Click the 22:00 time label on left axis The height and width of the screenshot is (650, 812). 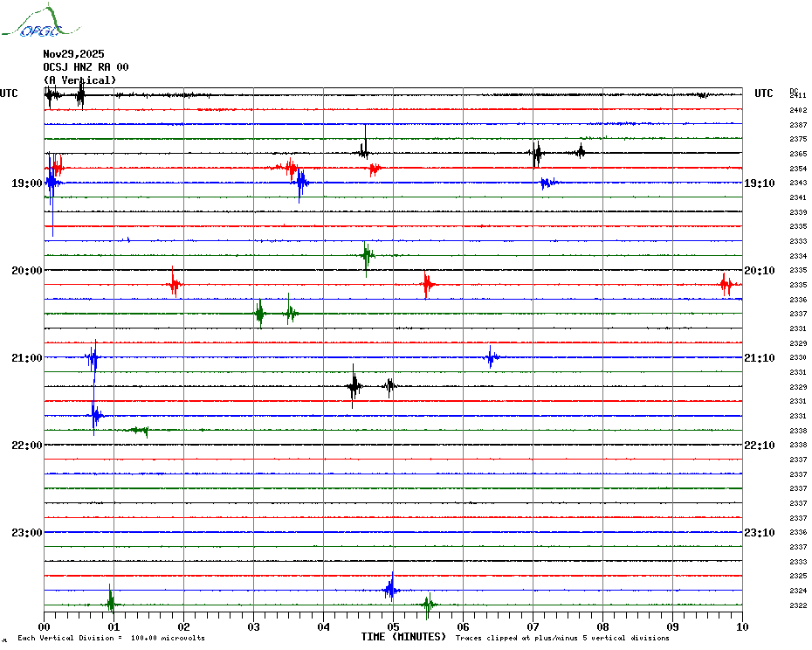coord(27,446)
